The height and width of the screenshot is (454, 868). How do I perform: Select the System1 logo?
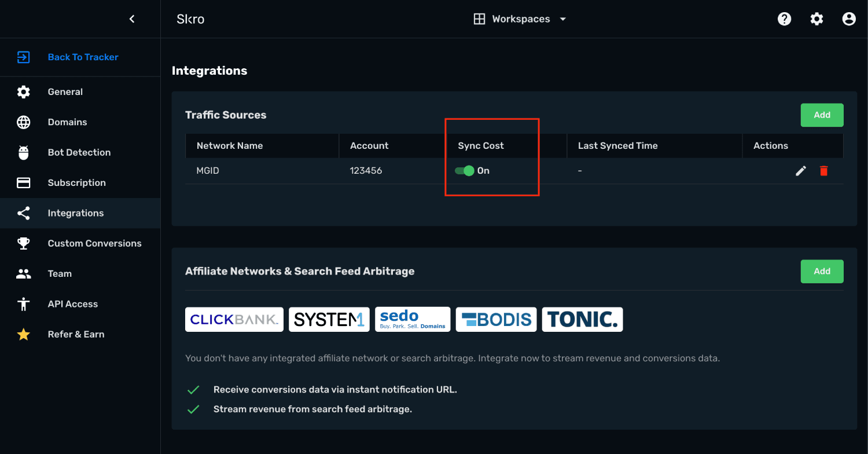[x=329, y=320]
